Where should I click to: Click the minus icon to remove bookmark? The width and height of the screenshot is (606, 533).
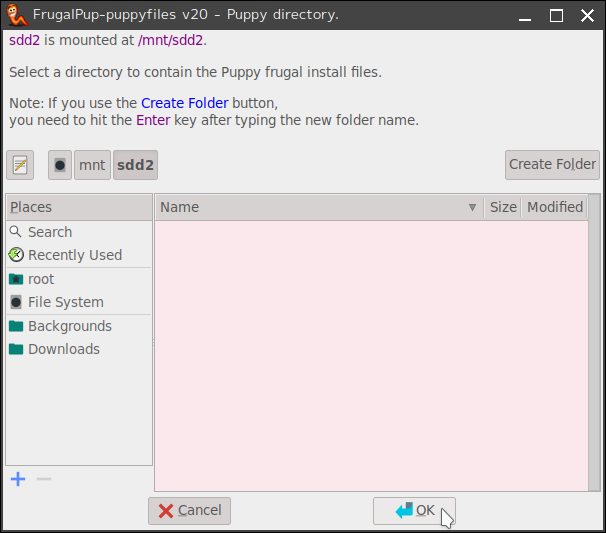click(x=44, y=479)
